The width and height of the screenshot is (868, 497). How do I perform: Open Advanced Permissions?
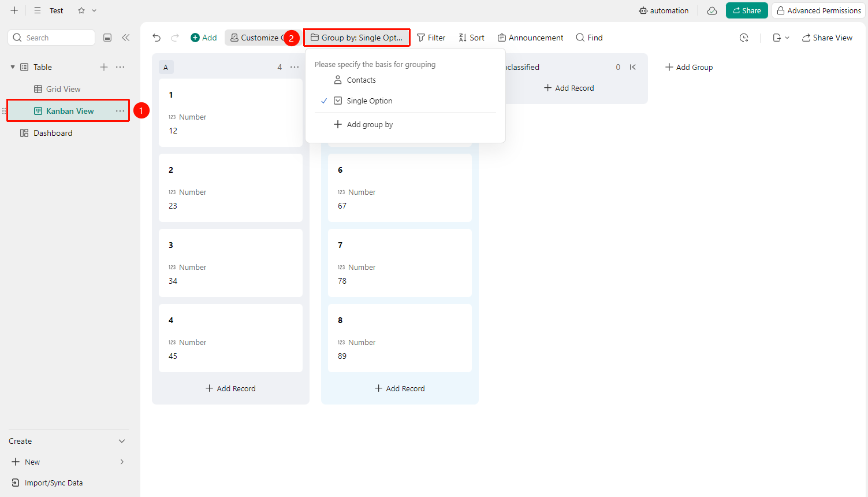tap(818, 10)
